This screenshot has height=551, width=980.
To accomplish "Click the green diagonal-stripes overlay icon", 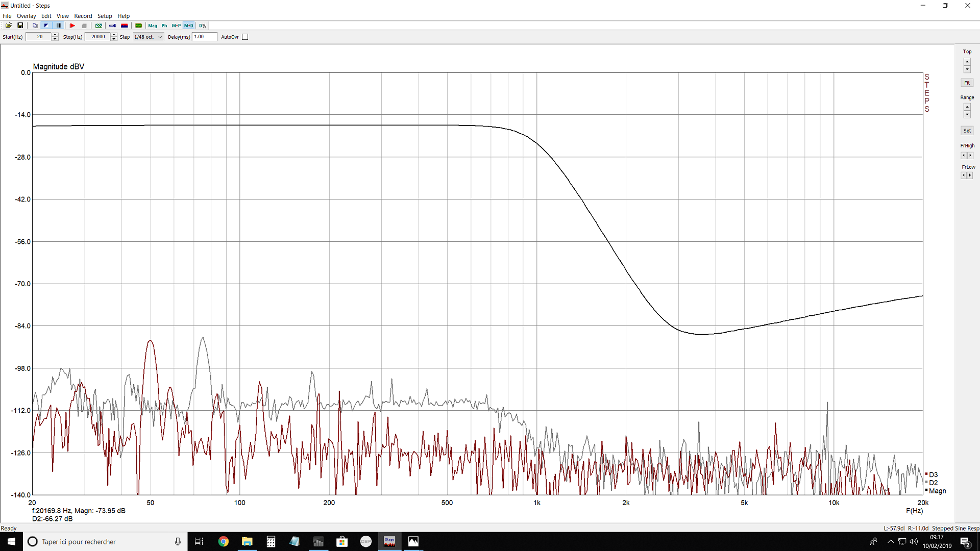I will [99, 26].
